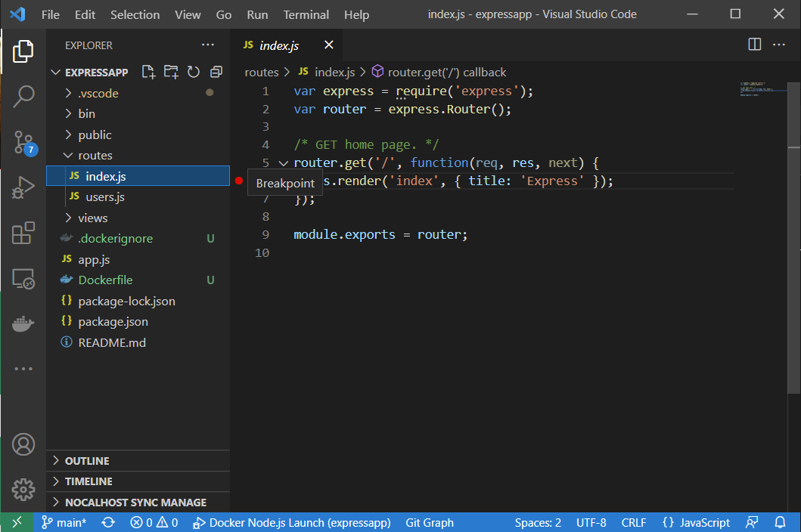801x532 pixels.
Task: Open the Help menu
Action: click(356, 15)
